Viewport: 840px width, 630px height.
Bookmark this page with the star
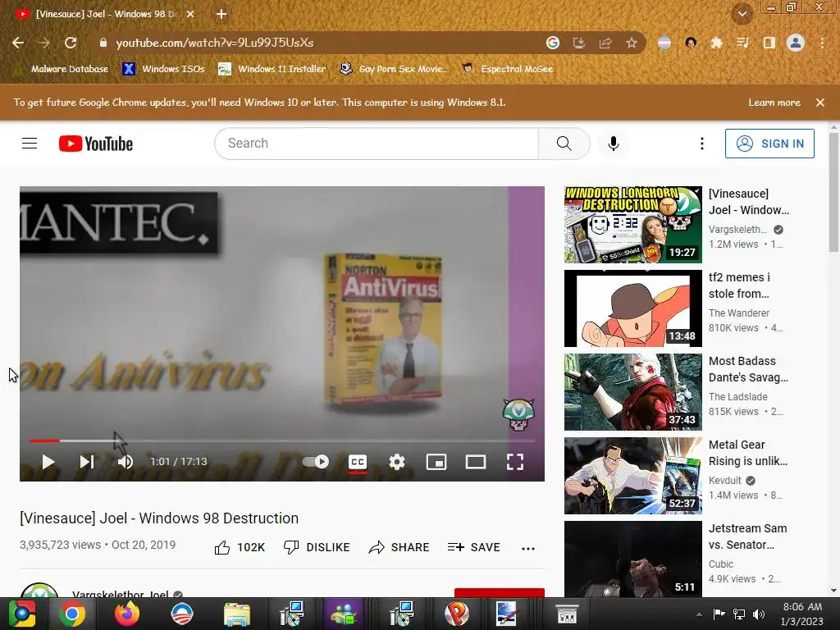[x=632, y=43]
